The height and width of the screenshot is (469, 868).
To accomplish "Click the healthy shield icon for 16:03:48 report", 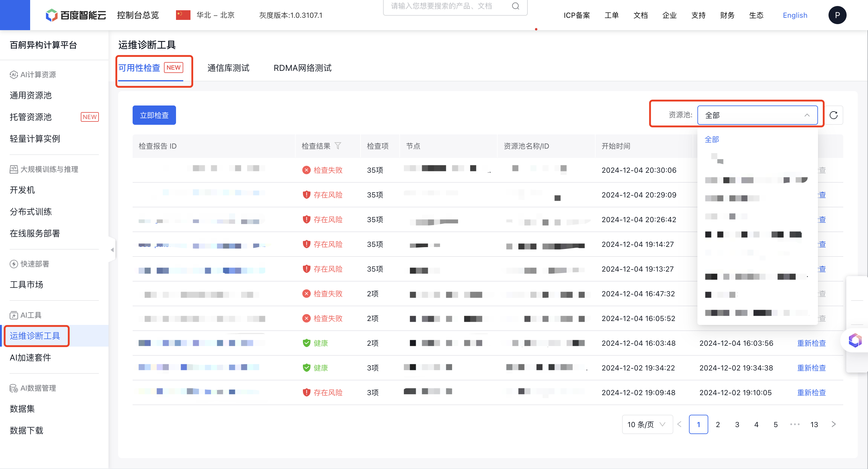I will click(x=306, y=343).
